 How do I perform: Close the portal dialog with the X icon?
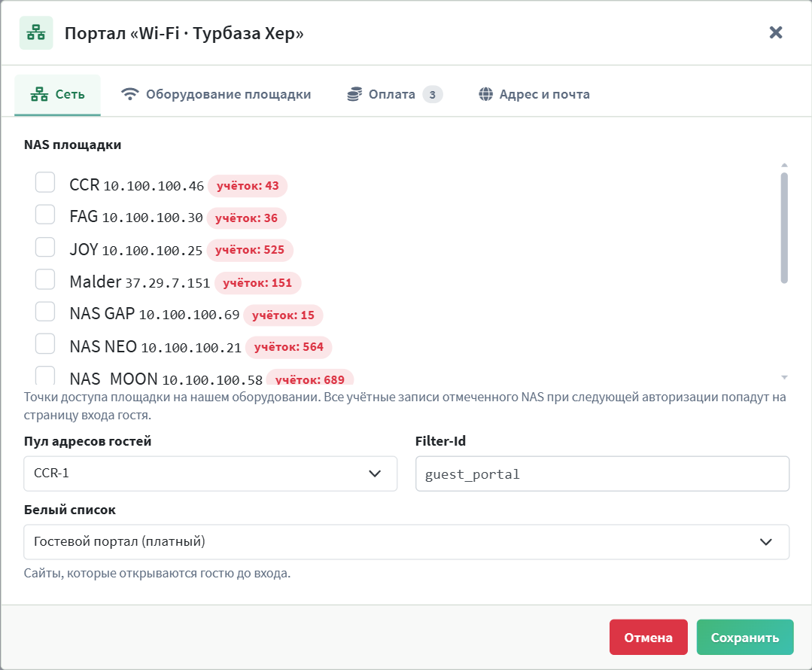click(776, 32)
